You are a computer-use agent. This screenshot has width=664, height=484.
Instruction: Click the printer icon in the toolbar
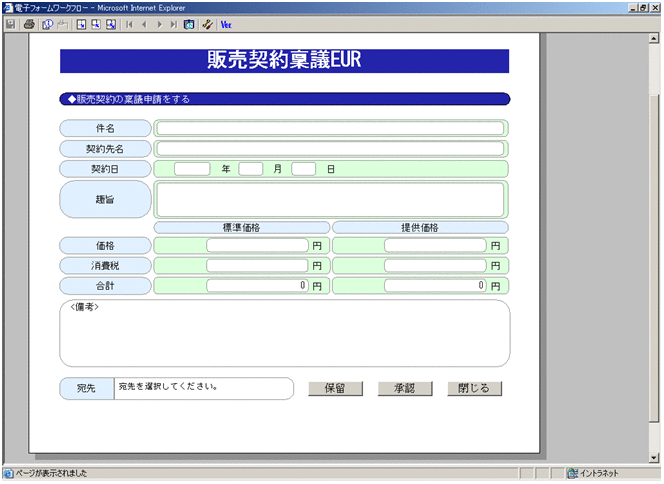29,23
